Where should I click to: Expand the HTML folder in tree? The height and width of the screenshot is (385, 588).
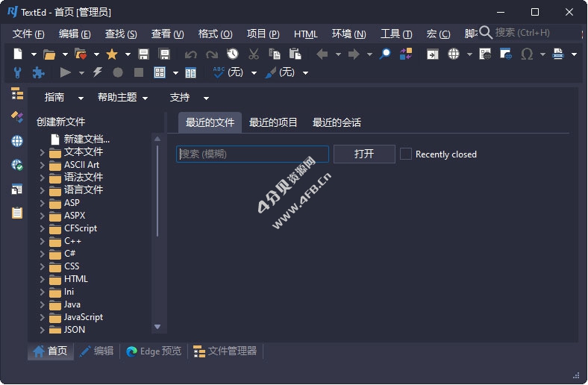coord(42,279)
